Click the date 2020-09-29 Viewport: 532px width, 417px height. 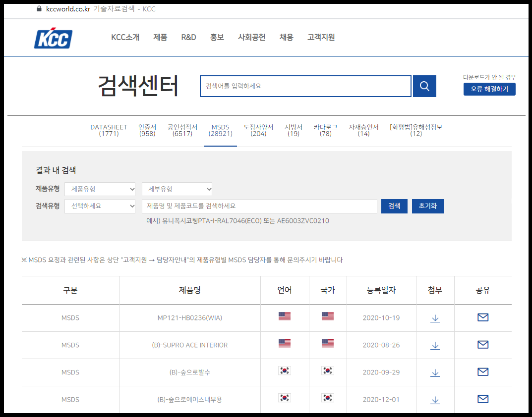(381, 372)
